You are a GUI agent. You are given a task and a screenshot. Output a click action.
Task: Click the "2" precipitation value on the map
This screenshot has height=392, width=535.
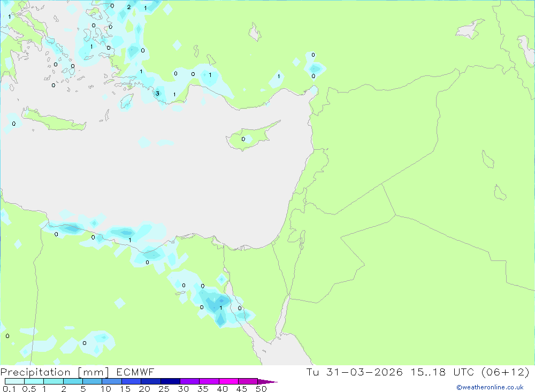[x=128, y=7]
